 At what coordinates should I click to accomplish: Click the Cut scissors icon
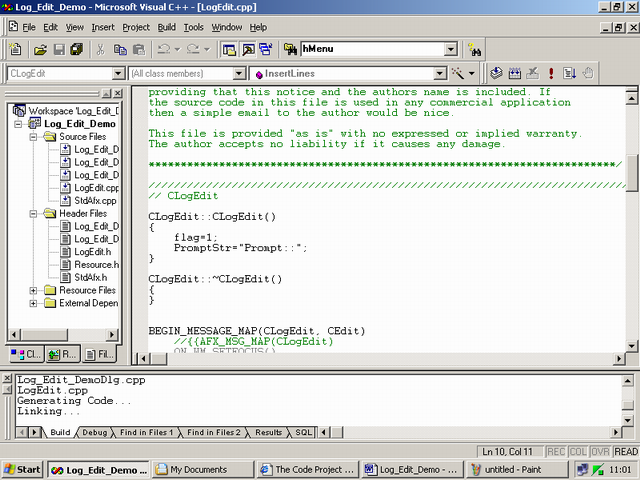pos(100,50)
